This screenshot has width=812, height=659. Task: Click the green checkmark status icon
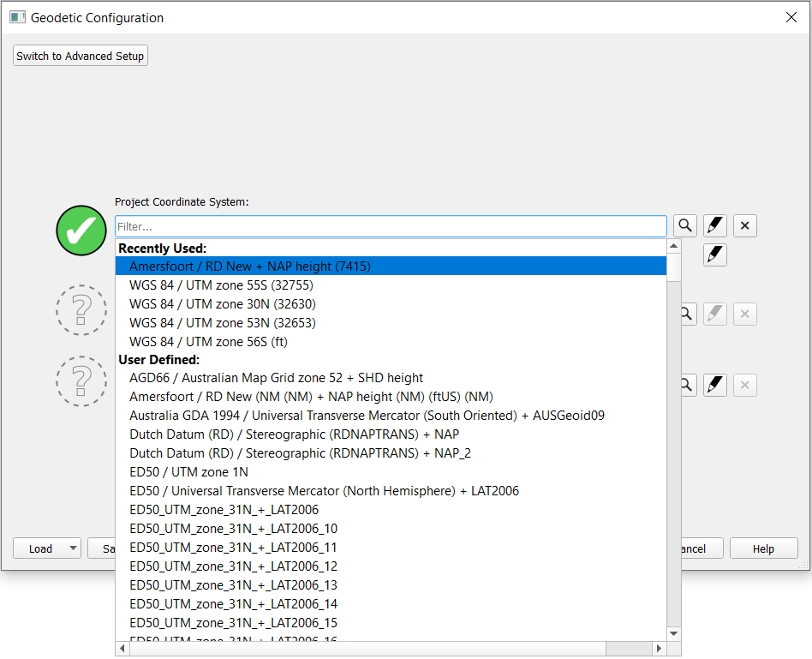(81, 231)
